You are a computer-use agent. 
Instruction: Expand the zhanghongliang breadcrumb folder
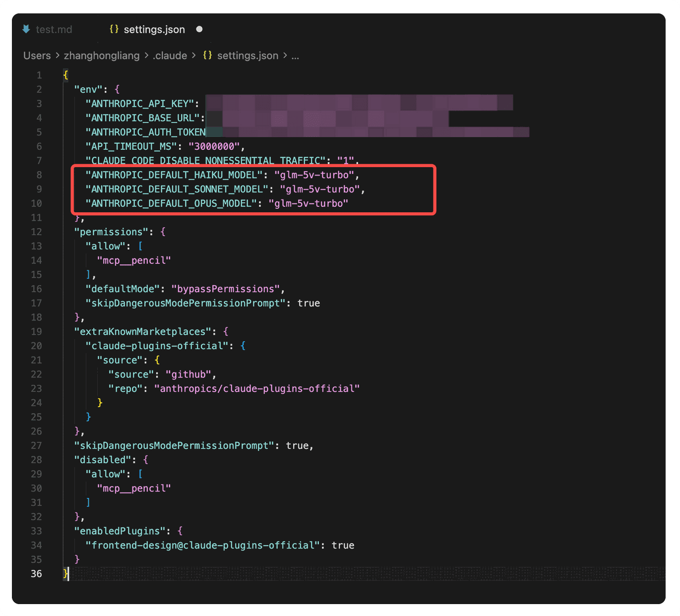tap(102, 56)
